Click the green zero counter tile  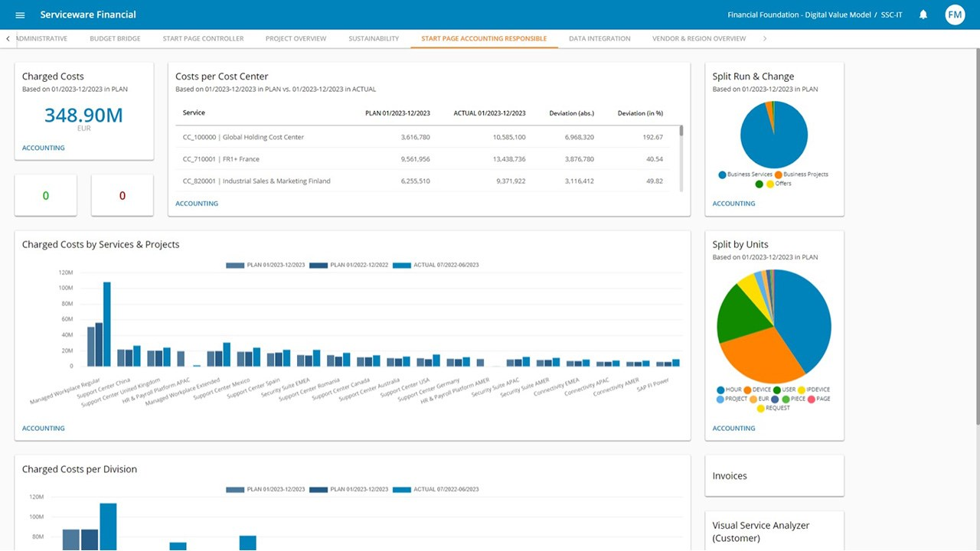pos(45,196)
